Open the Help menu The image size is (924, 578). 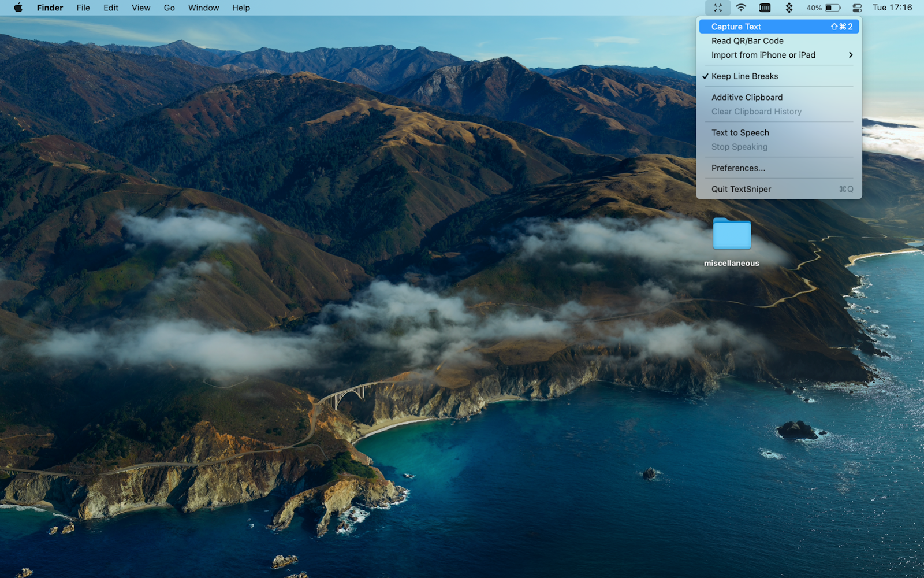[x=241, y=8]
